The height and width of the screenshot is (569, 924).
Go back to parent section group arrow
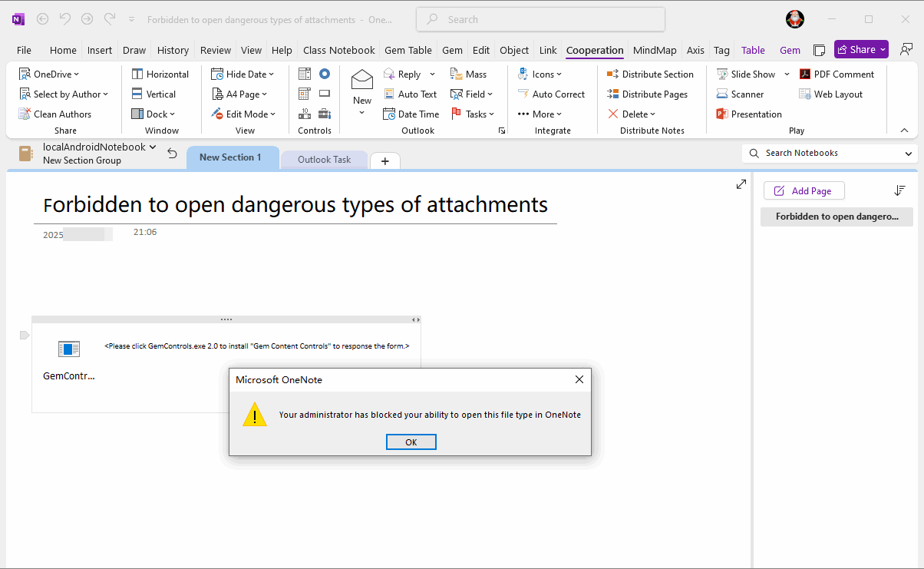tap(173, 154)
